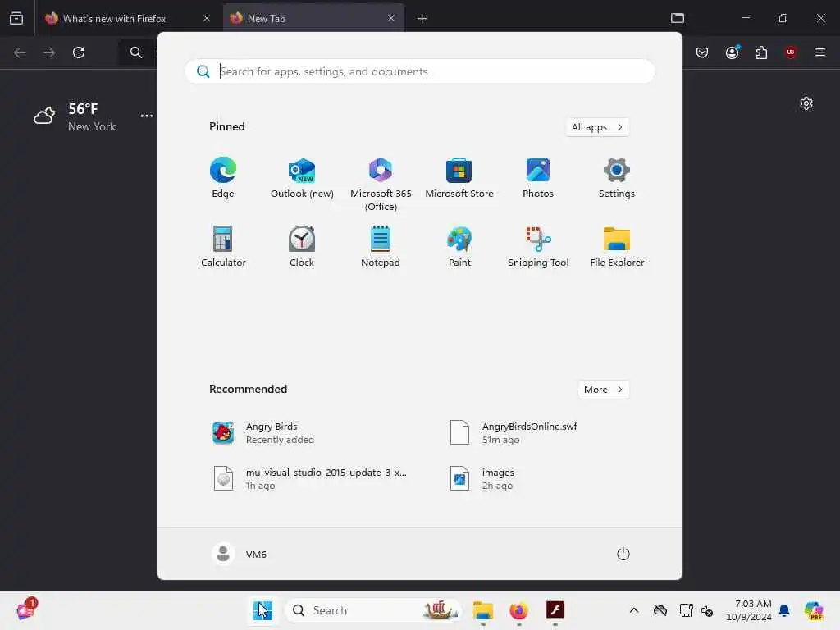Show More recommended items
Image resolution: width=840 pixels, height=630 pixels.
pyautogui.click(x=603, y=390)
